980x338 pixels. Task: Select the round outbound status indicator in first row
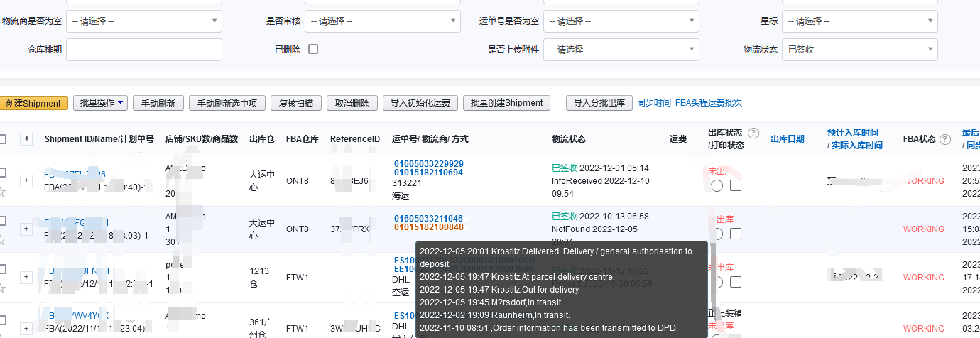pos(717,185)
